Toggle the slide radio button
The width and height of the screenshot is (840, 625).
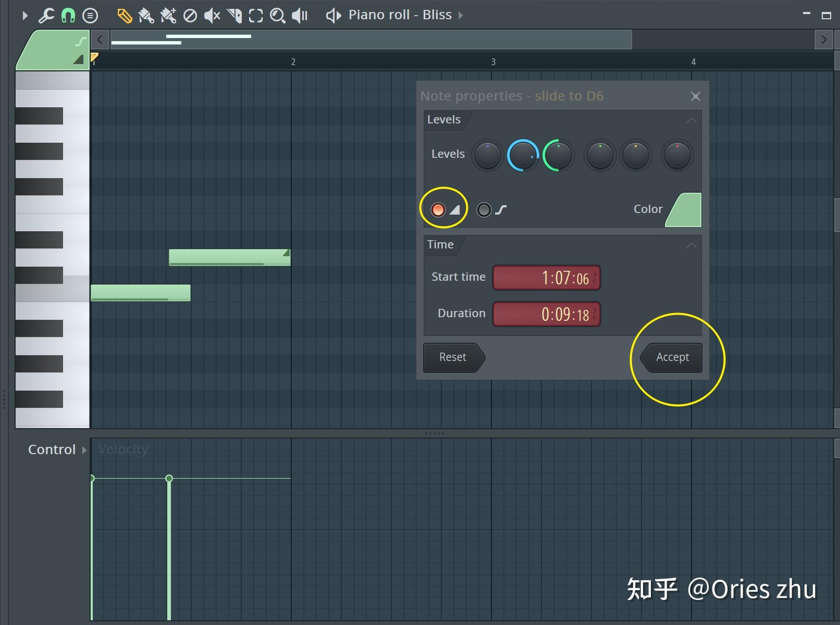[484, 209]
